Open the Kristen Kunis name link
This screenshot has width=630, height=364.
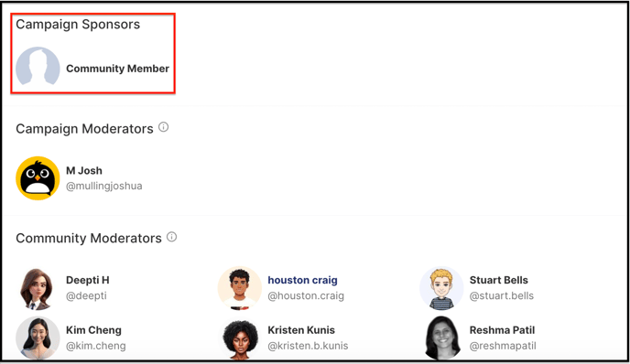coord(301,330)
